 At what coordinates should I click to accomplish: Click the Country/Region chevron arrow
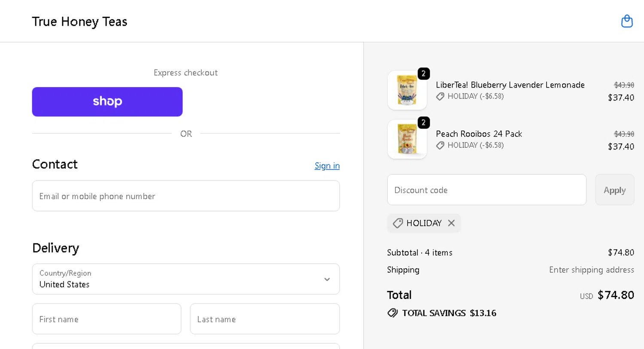[x=327, y=279]
